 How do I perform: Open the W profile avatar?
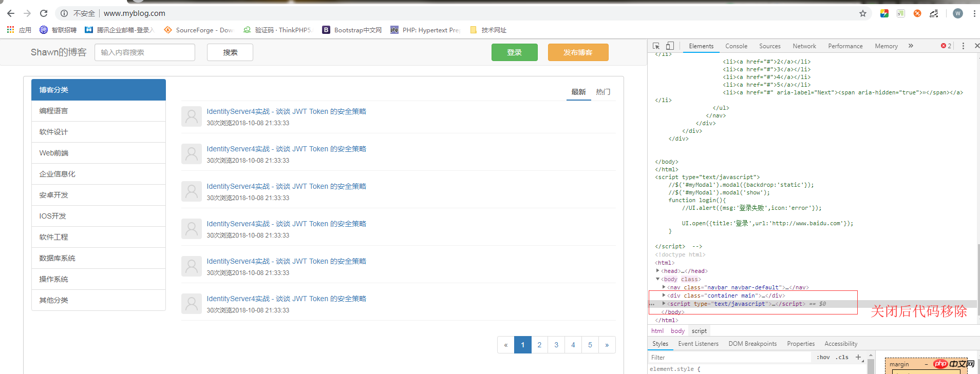pos(958,13)
